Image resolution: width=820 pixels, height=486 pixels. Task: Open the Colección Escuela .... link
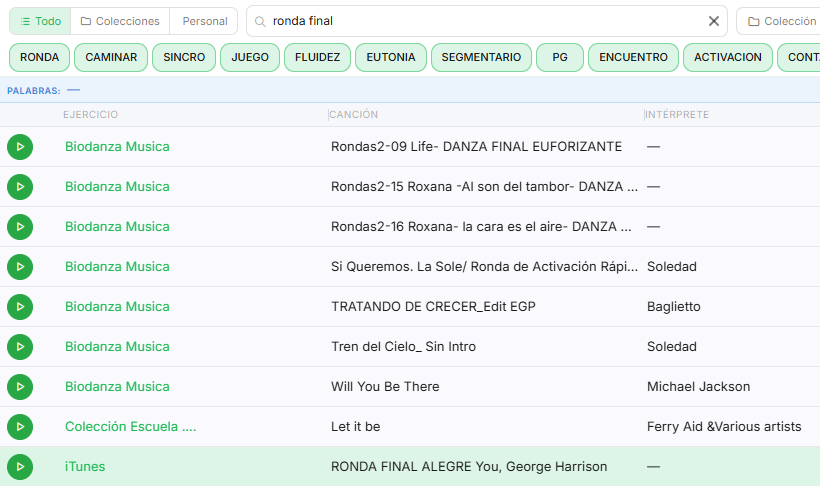click(130, 427)
